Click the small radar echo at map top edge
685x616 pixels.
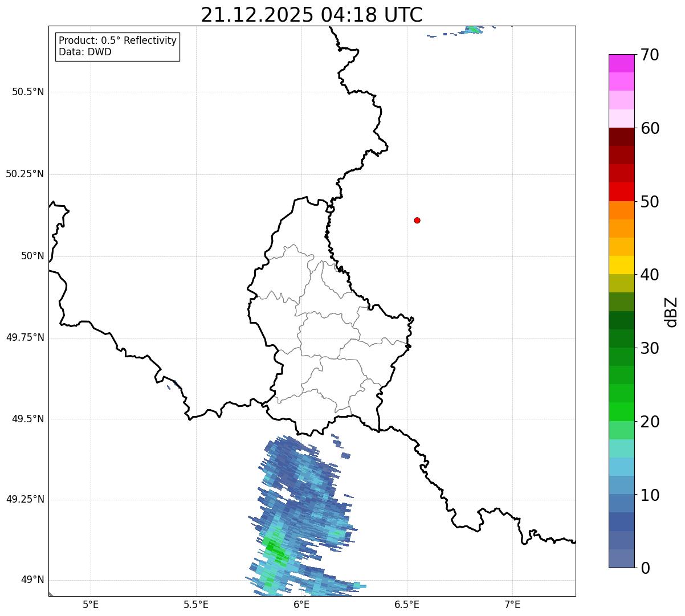[473, 29]
